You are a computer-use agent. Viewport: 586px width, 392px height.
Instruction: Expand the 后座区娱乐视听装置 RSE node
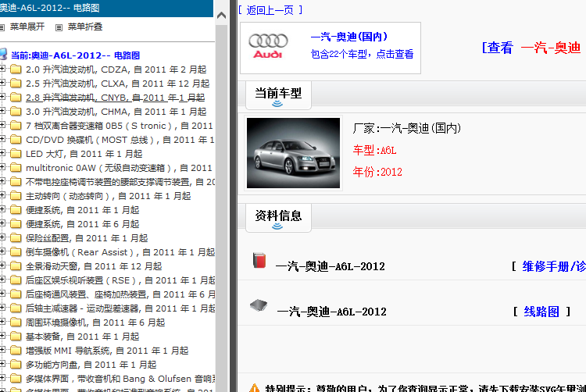[2, 280]
